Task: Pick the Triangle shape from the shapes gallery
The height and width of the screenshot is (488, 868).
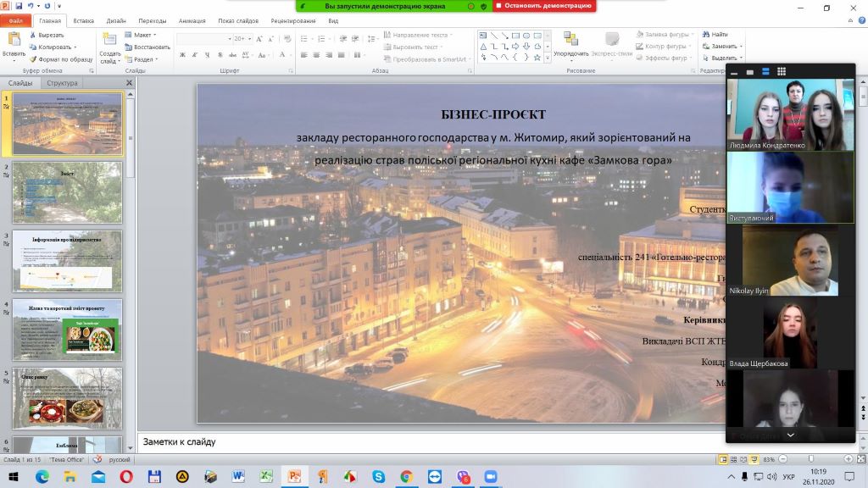Action: click(483, 47)
